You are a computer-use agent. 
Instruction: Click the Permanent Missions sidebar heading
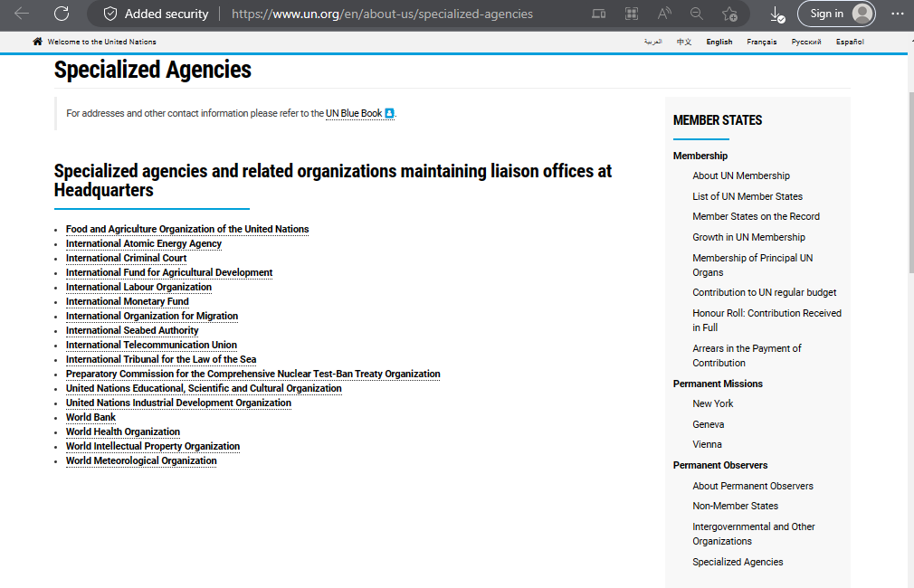point(718,384)
